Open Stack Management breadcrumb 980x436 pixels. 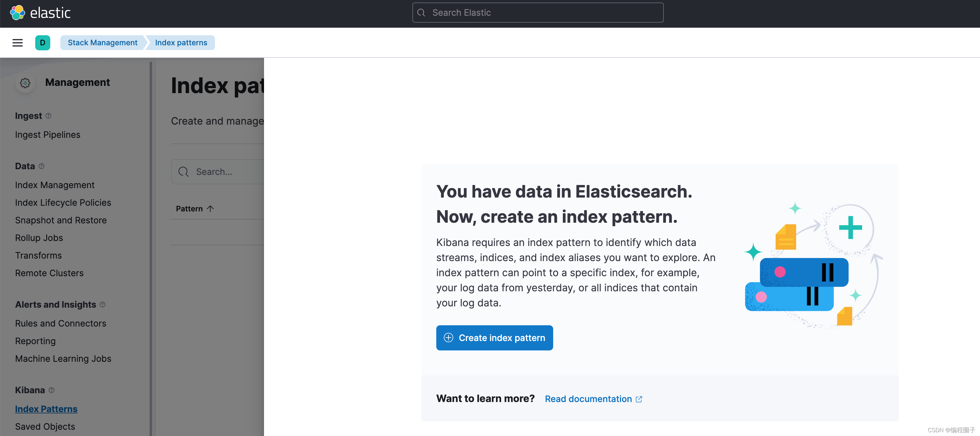(x=102, y=42)
